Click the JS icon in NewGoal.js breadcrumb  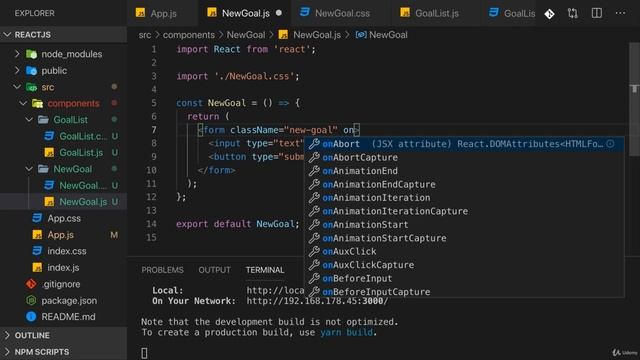[283, 35]
